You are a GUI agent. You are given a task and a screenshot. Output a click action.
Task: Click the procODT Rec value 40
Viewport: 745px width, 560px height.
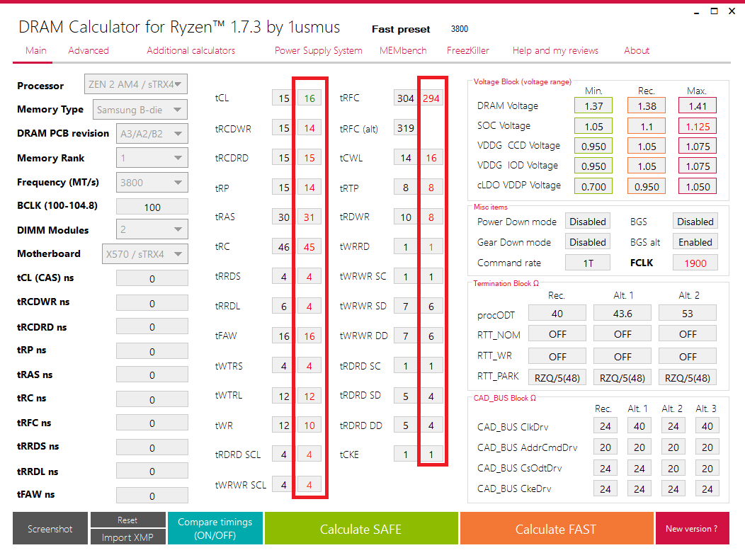[x=557, y=314]
